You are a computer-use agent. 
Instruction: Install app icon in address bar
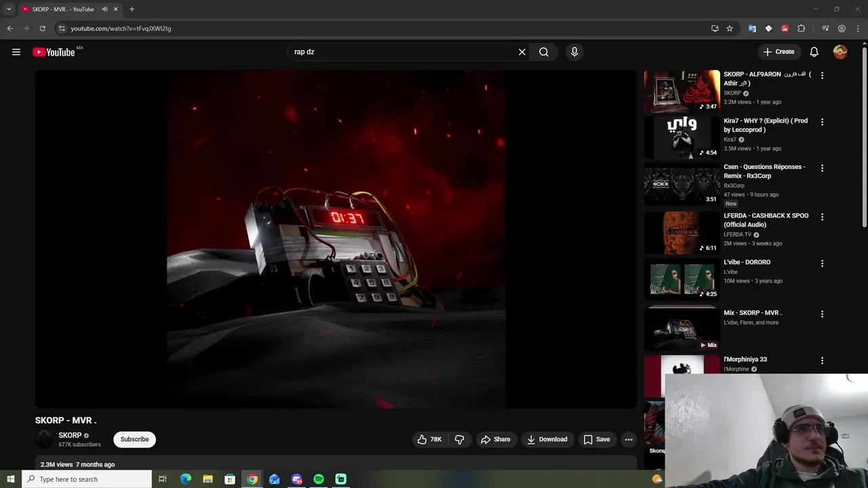point(715,28)
